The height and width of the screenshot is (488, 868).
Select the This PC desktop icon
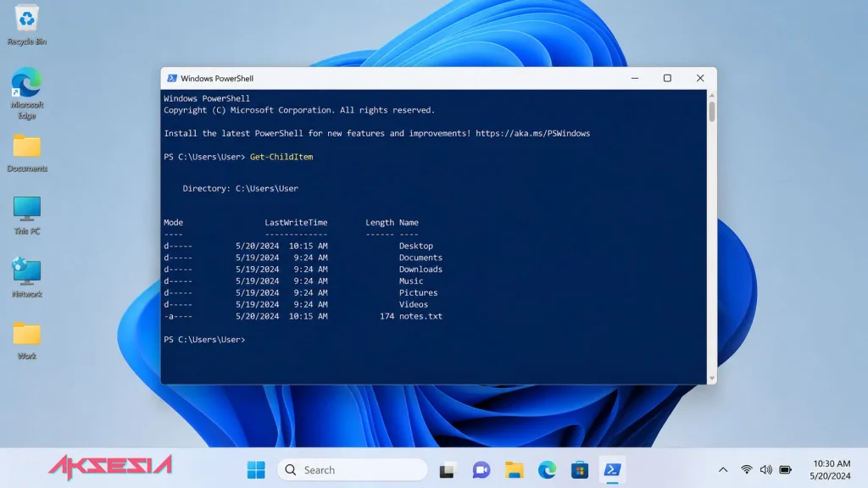(x=26, y=216)
